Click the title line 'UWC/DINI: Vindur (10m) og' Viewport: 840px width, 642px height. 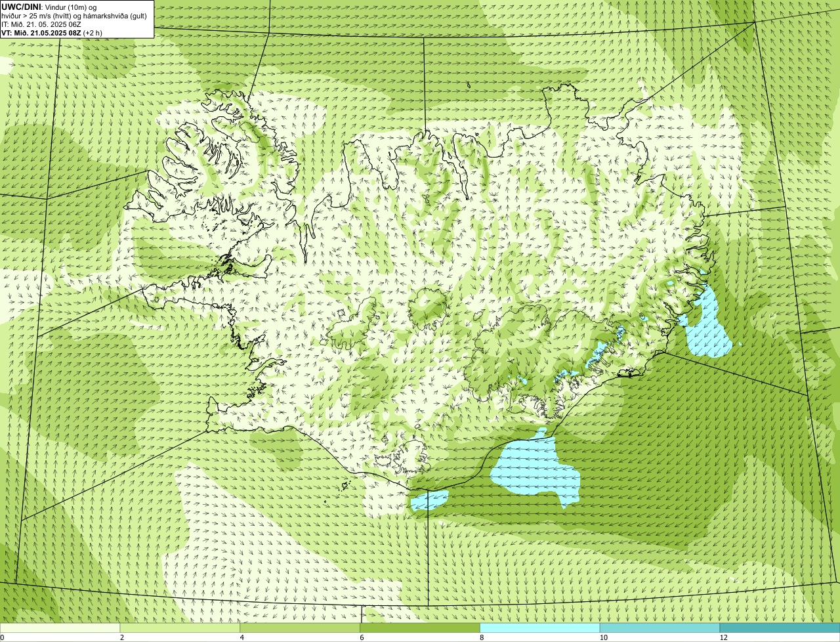(50, 7)
